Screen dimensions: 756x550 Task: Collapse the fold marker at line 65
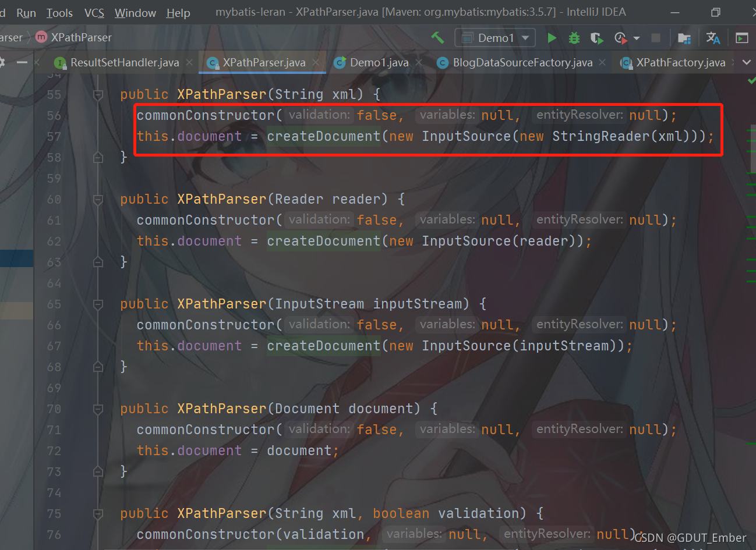(x=98, y=304)
